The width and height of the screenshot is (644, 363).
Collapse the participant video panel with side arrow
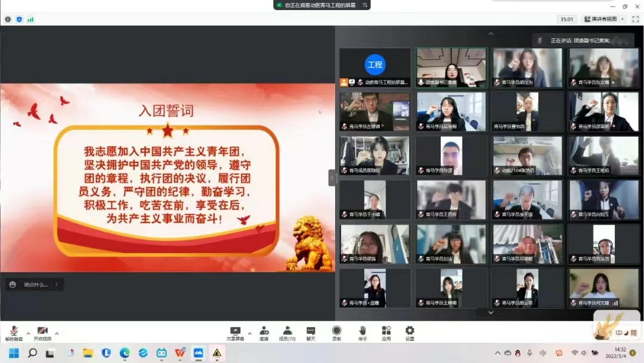[x=332, y=177]
